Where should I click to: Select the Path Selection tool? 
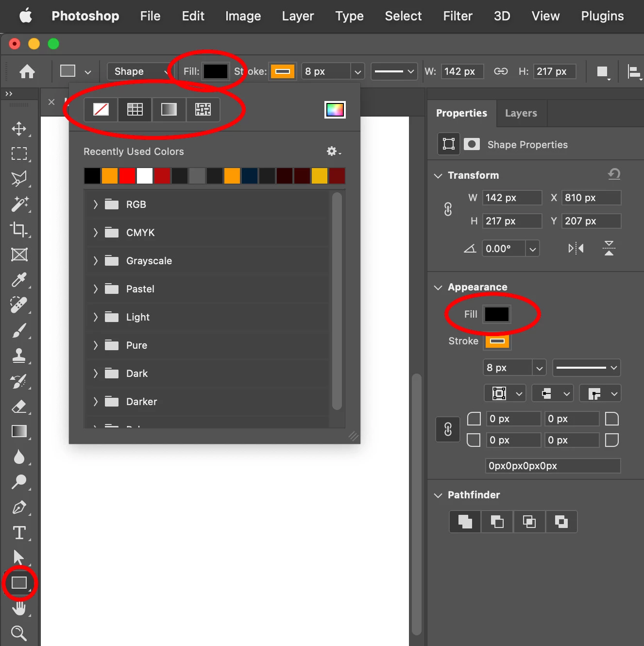19,558
